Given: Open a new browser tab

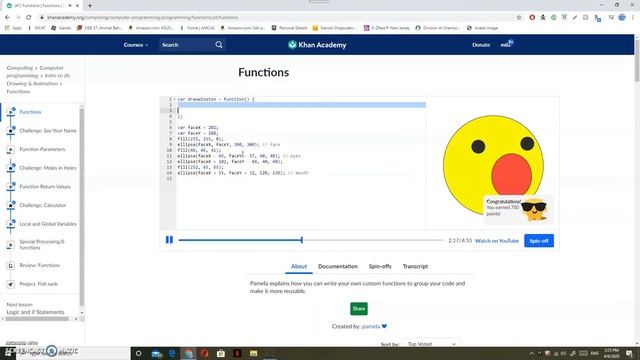Looking at the screenshot, I should click(90, 6).
